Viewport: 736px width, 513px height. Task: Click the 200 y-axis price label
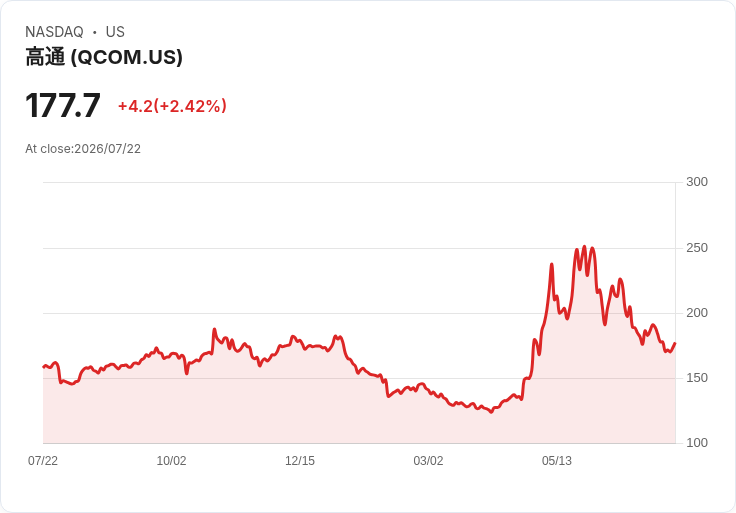pyautogui.click(x=697, y=313)
